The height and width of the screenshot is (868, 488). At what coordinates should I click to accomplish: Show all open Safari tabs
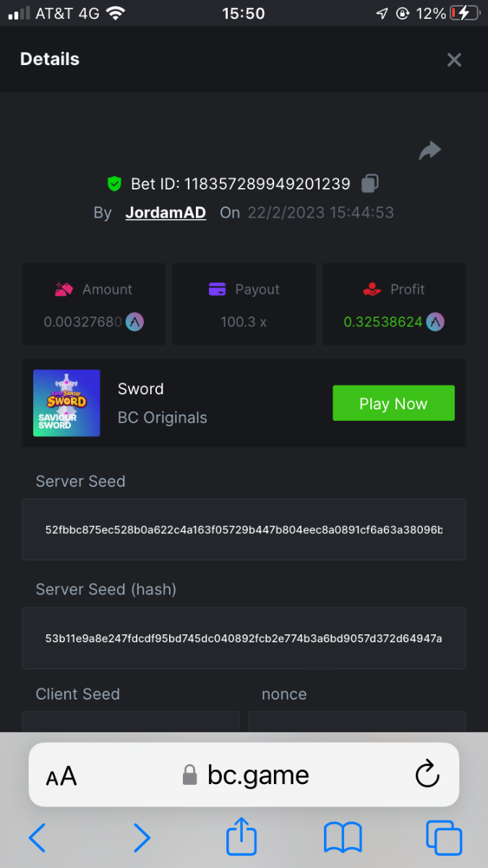pyautogui.click(x=443, y=838)
